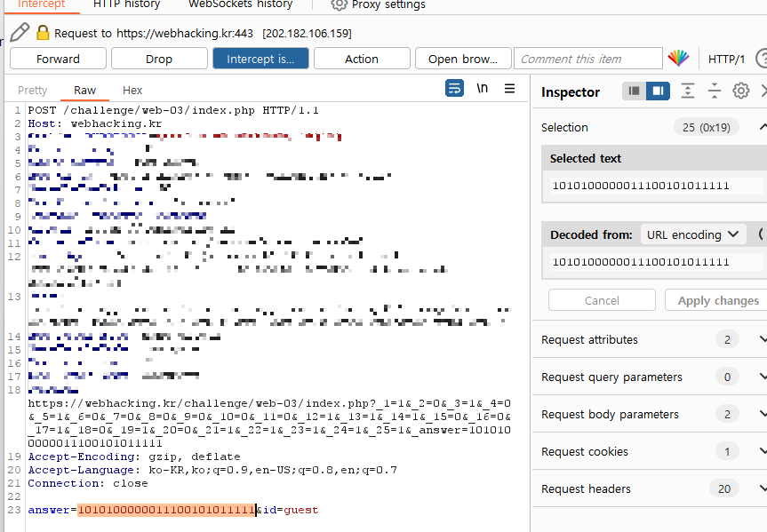This screenshot has height=532, width=767.
Task: Click the decoded text value field
Action: [x=656, y=262]
